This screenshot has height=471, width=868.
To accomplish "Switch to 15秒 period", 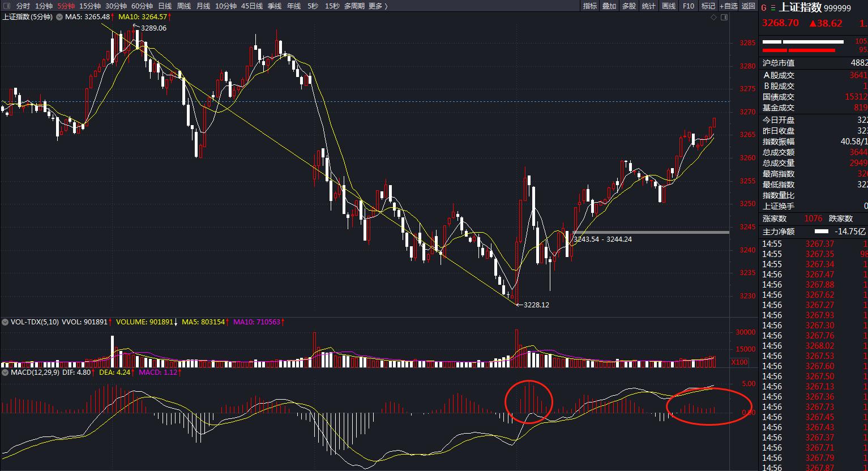I will [332, 6].
